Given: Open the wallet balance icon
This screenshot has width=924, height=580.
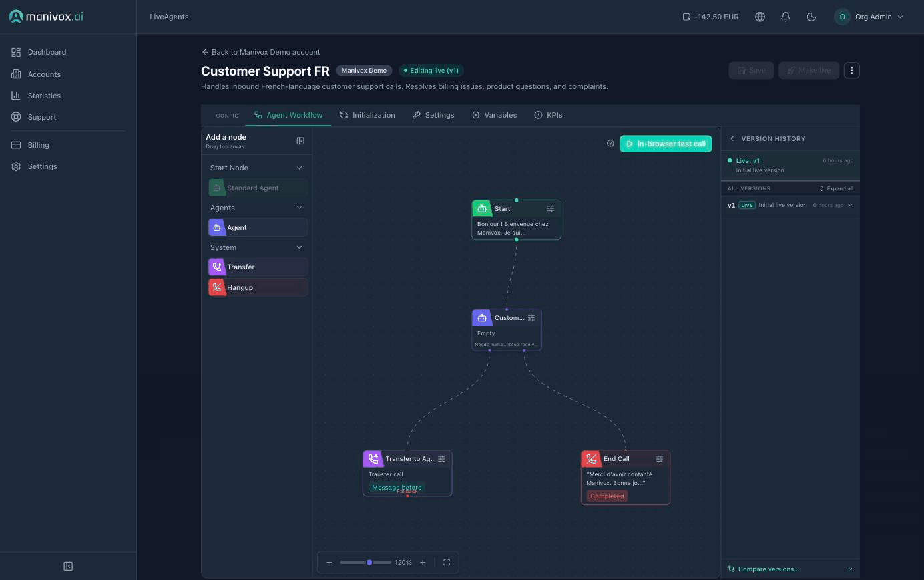Looking at the screenshot, I should (x=686, y=17).
